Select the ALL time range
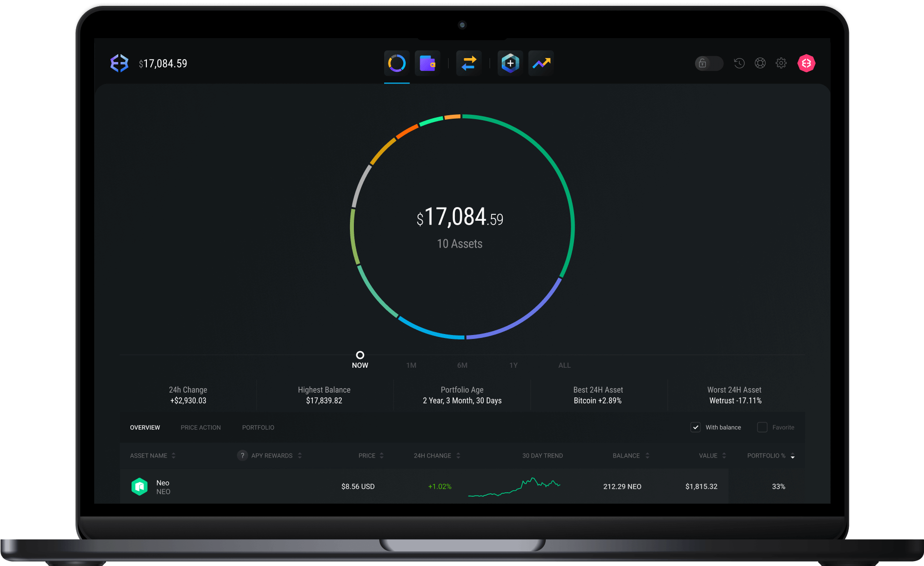This screenshot has width=924, height=566. point(565,365)
